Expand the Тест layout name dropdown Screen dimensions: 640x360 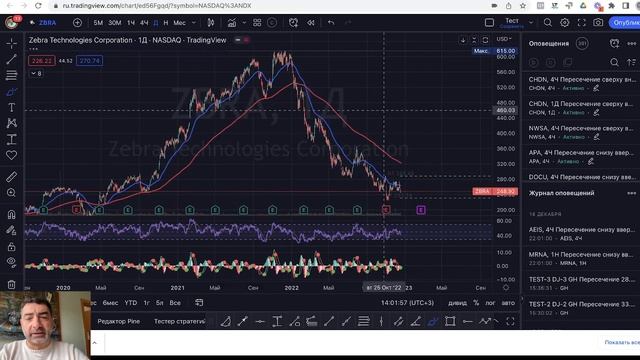[x=531, y=23]
